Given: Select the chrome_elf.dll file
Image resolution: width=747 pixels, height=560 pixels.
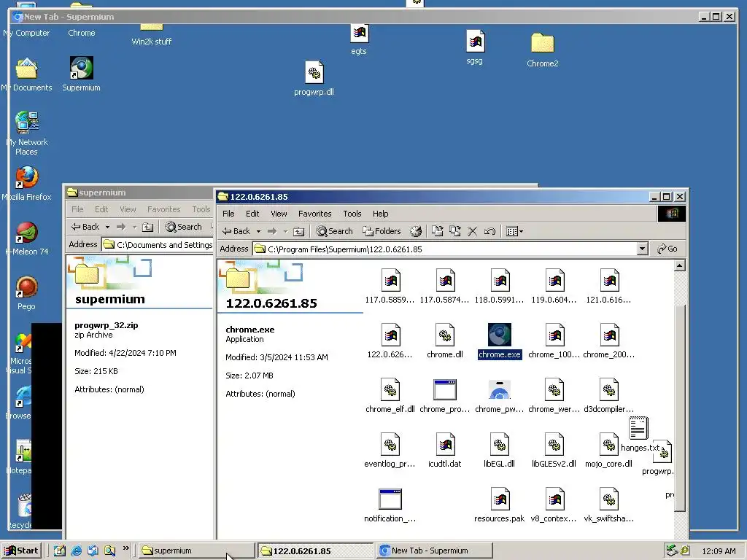Looking at the screenshot, I should 390,396.
